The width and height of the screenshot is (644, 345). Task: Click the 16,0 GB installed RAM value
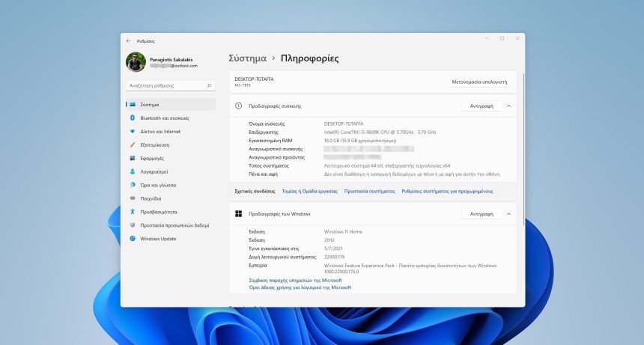coord(360,141)
